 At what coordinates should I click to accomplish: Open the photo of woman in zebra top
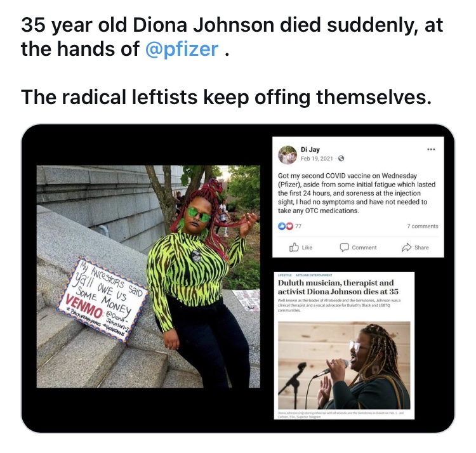(148, 277)
